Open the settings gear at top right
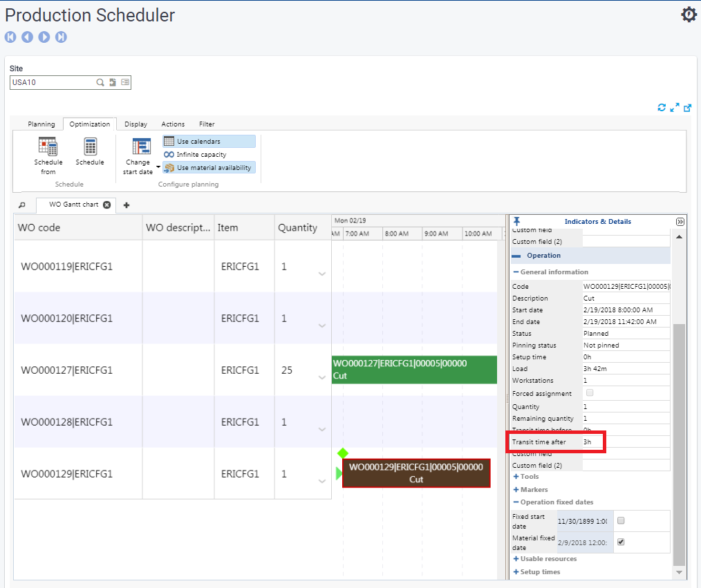 click(689, 15)
